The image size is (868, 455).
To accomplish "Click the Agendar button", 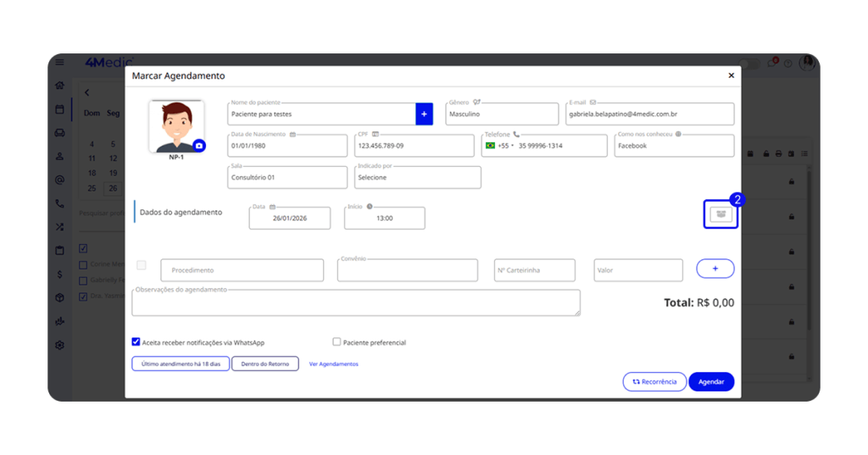I will tap(710, 382).
